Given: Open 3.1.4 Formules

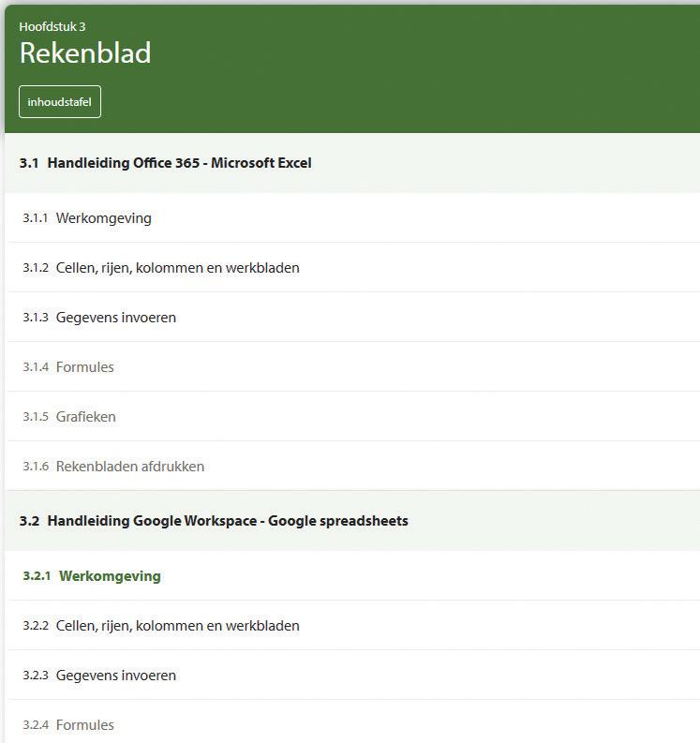Looking at the screenshot, I should [352, 367].
